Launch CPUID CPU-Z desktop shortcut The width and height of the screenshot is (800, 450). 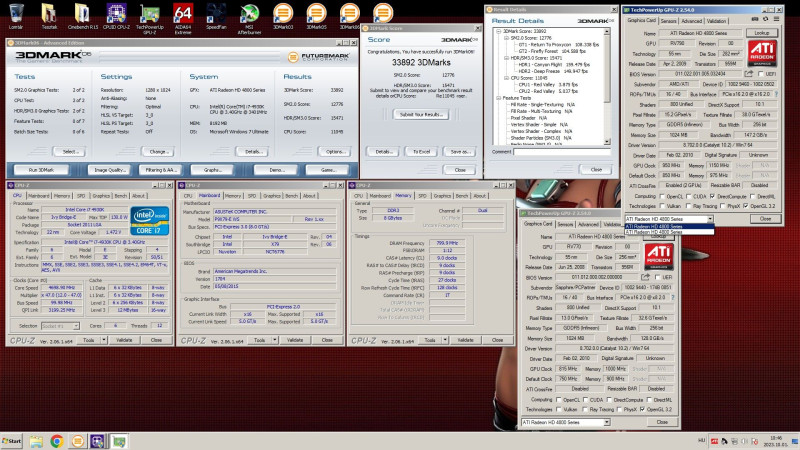(x=116, y=16)
